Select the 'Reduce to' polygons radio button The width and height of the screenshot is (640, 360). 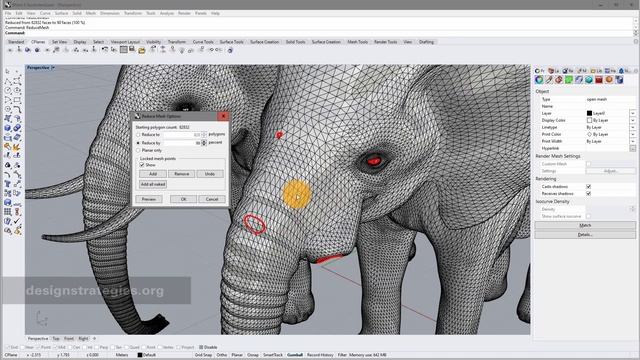pyautogui.click(x=138, y=135)
